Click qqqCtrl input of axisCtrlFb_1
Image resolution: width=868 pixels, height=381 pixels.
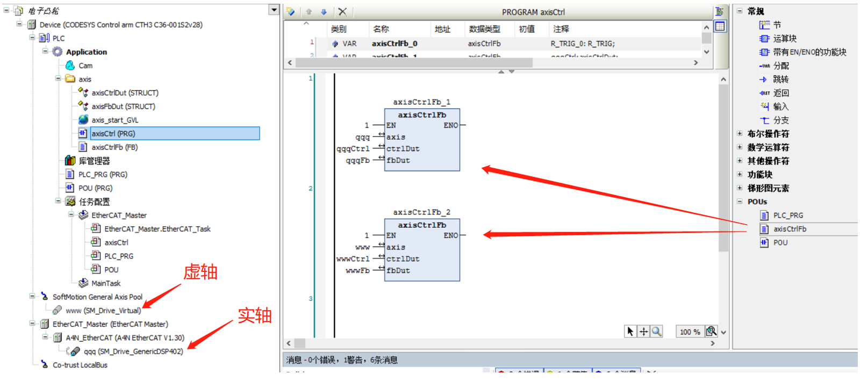(x=353, y=149)
